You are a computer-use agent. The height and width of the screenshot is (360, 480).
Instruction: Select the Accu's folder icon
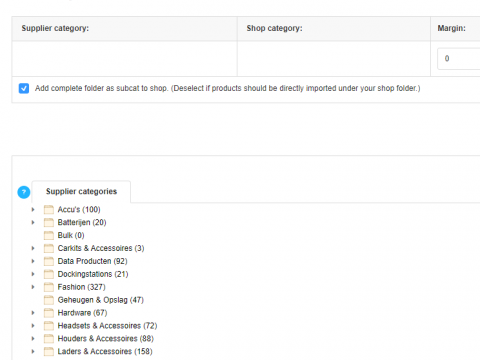49,210
